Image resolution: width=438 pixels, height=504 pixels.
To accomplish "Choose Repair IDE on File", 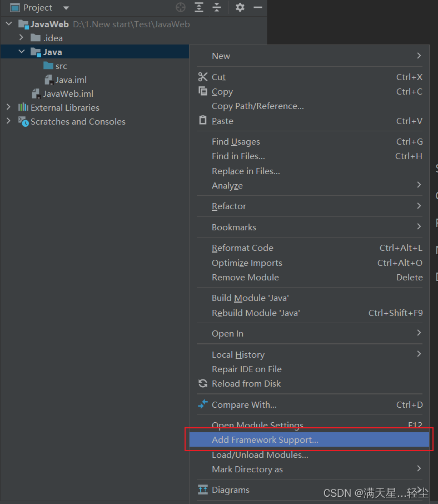I will 309,369.
